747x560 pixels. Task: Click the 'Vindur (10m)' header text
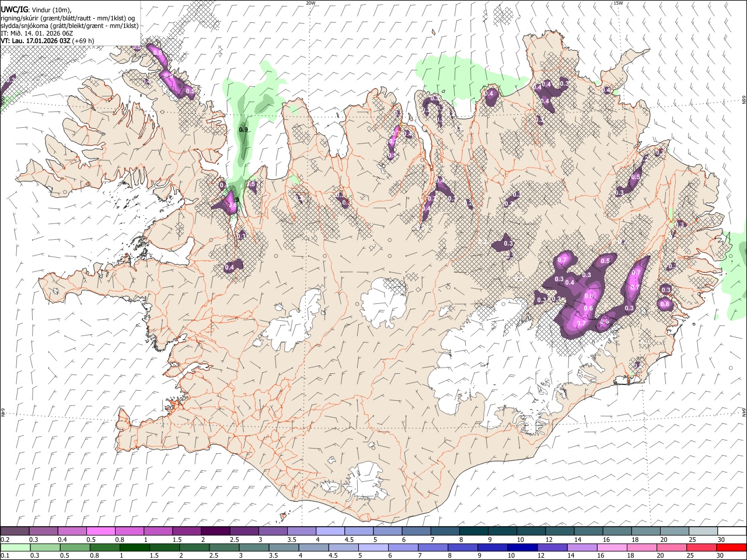pos(51,9)
